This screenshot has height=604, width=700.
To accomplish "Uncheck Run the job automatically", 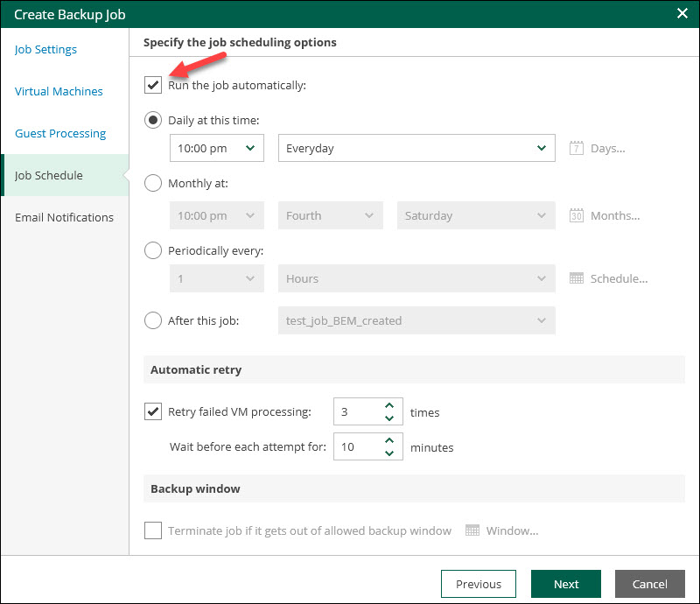I will coord(153,85).
